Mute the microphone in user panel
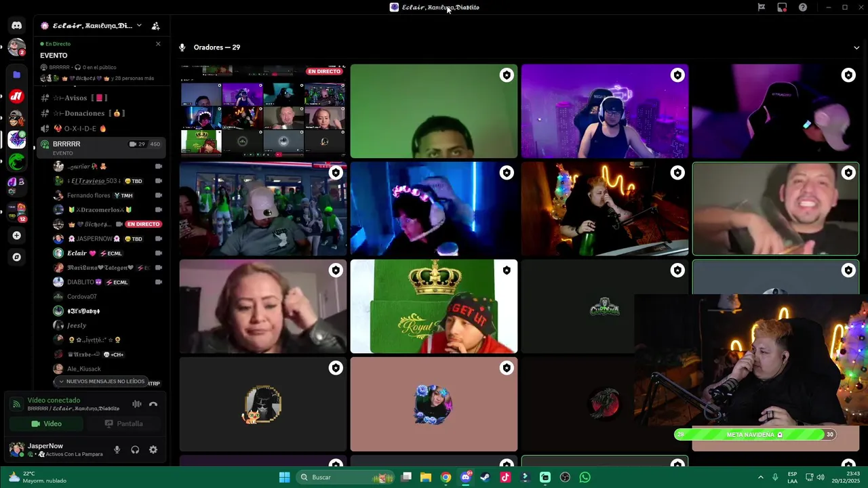Screen dimensions: 868x488 117,449
